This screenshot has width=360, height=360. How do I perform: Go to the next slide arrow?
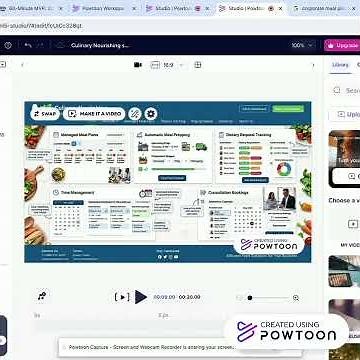pyautogui.click(x=313, y=65)
